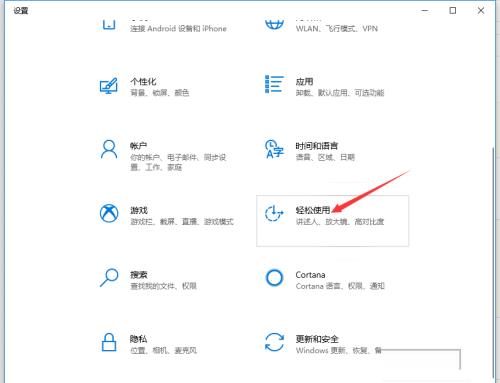Click the '位置、相机、麦克风' description

pyautogui.click(x=163, y=350)
